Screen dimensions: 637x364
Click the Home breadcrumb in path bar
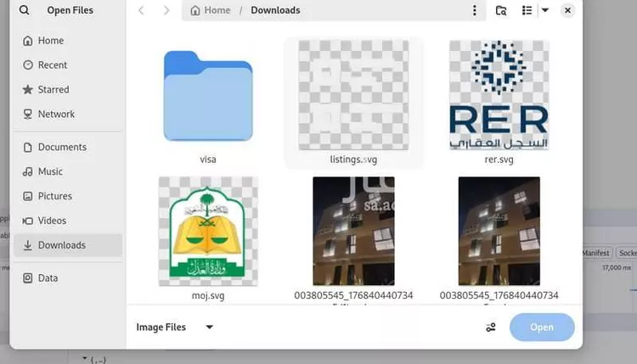211,10
